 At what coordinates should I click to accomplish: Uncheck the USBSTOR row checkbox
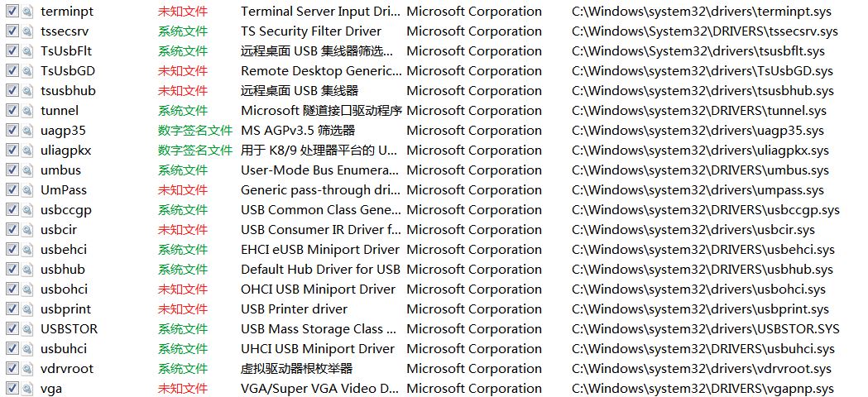point(12,329)
